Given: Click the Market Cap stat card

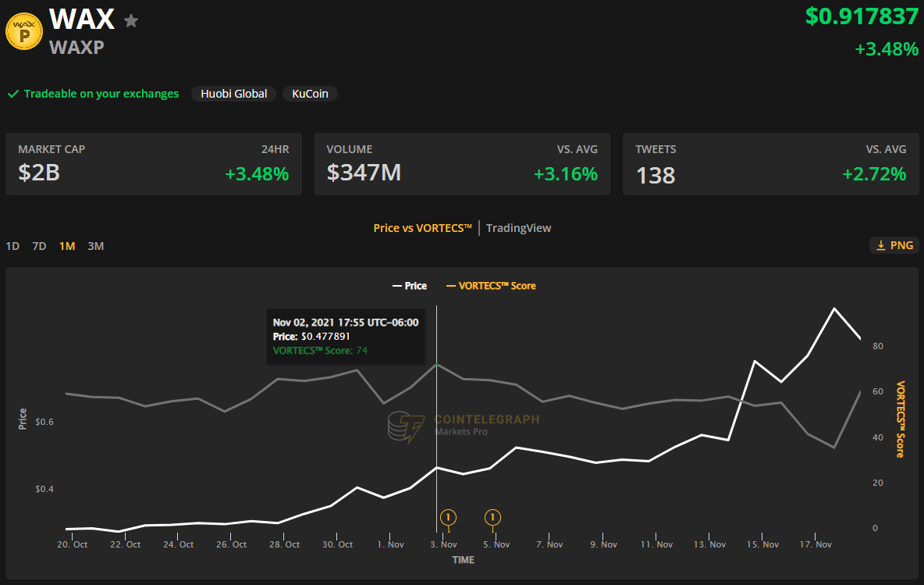Looking at the screenshot, I should [154, 164].
